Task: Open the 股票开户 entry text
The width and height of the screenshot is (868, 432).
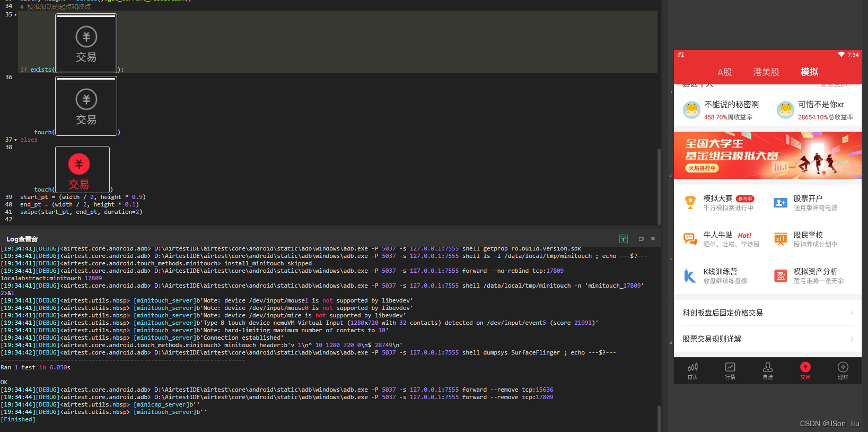Action: click(808, 198)
